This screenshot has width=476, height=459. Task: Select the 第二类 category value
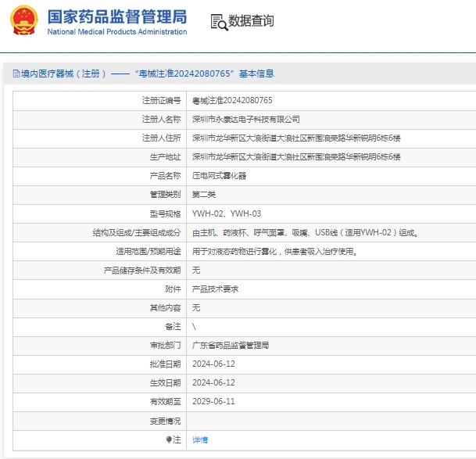(x=204, y=195)
